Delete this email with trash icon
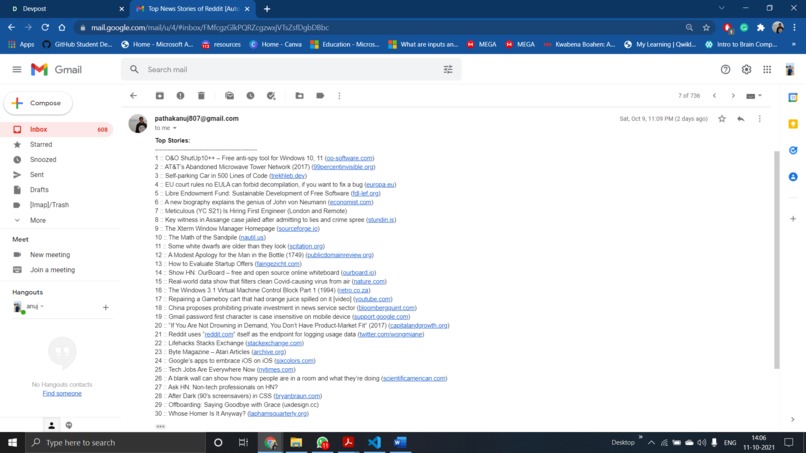 click(x=201, y=96)
